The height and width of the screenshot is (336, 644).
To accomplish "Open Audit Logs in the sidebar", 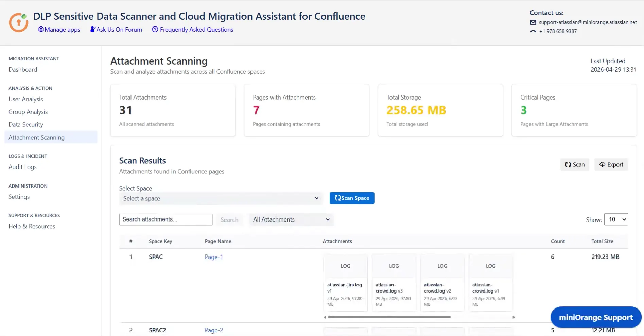I will pyautogui.click(x=22, y=167).
